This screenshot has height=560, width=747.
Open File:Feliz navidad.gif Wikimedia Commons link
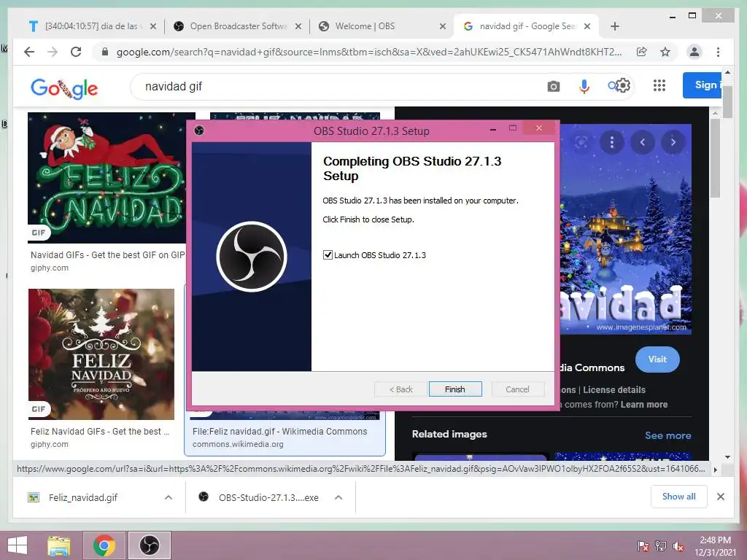point(279,432)
